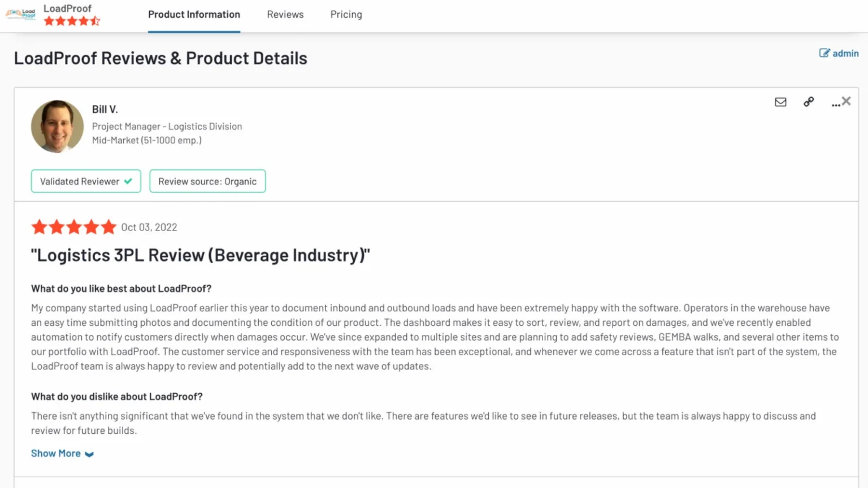868x488 pixels.
Task: Open Bill V.'s profile photo
Action: (57, 127)
